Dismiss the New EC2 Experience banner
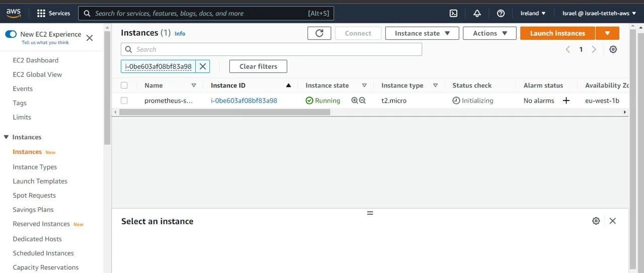This screenshot has width=644, height=273. click(x=90, y=38)
